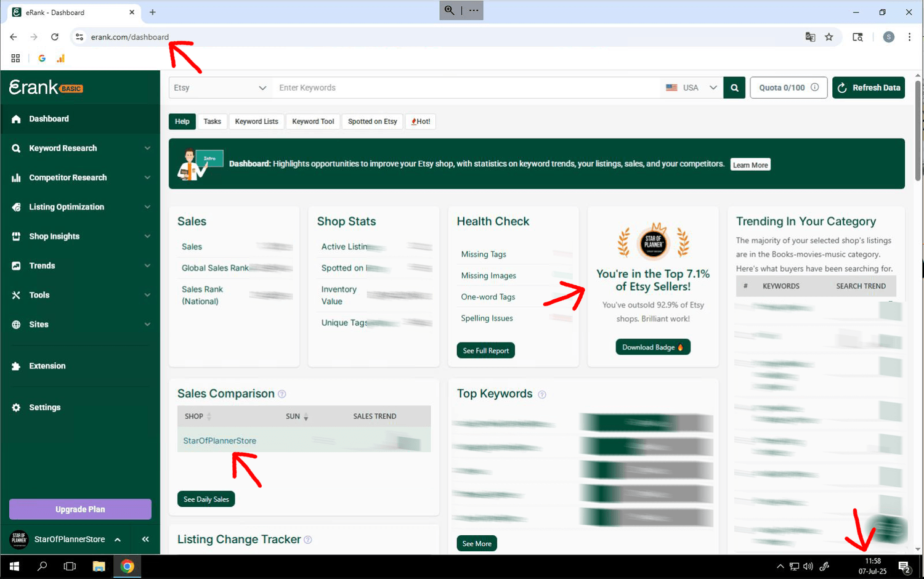Expand Listing Optimization chevron

click(147, 207)
